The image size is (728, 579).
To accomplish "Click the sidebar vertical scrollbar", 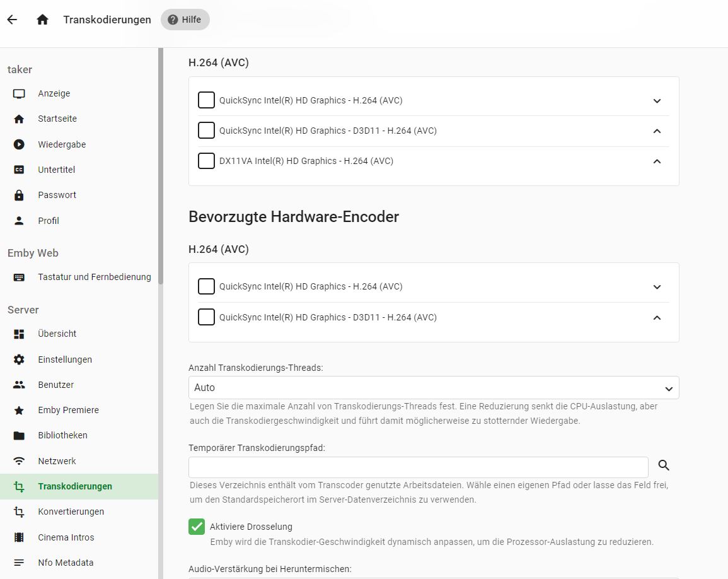I will point(161,166).
